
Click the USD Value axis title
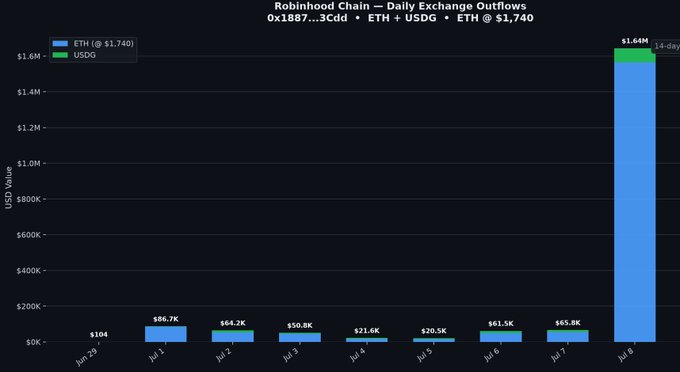coord(9,188)
